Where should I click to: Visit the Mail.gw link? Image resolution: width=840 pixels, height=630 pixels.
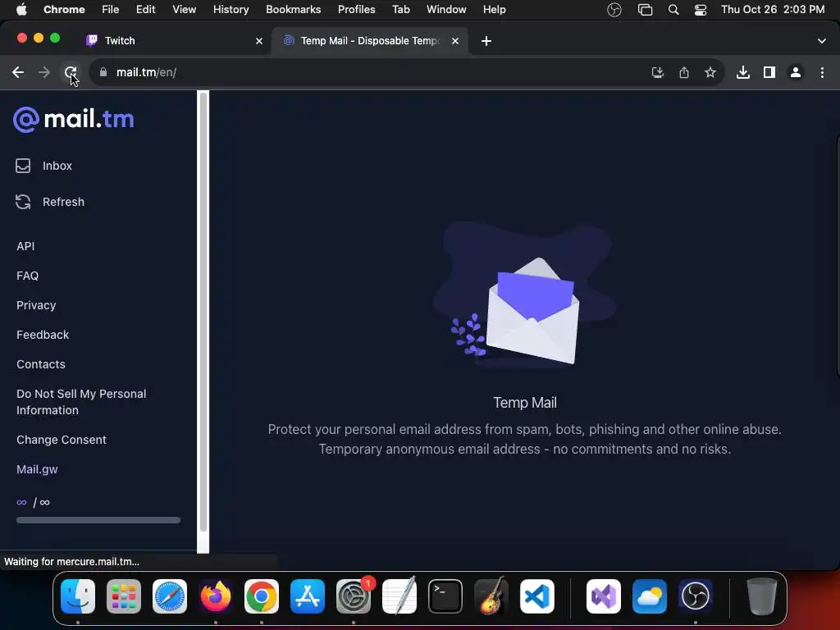coord(37,469)
